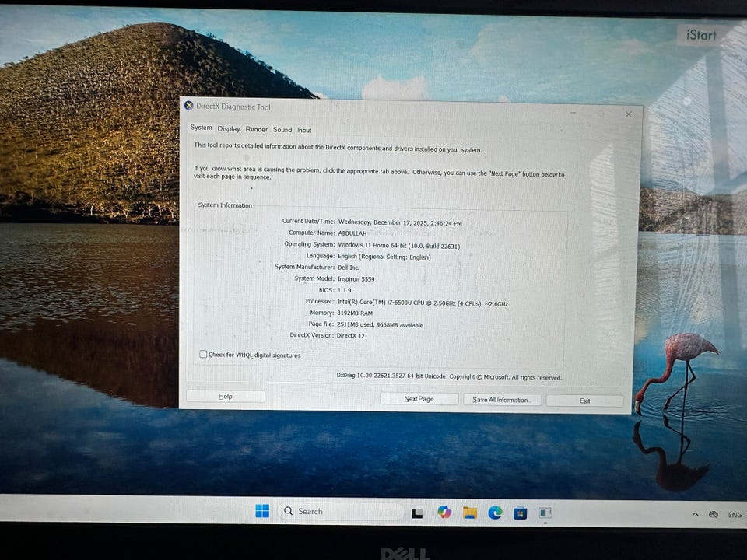Launch Microsoft Edge from the taskbar

coord(495,513)
